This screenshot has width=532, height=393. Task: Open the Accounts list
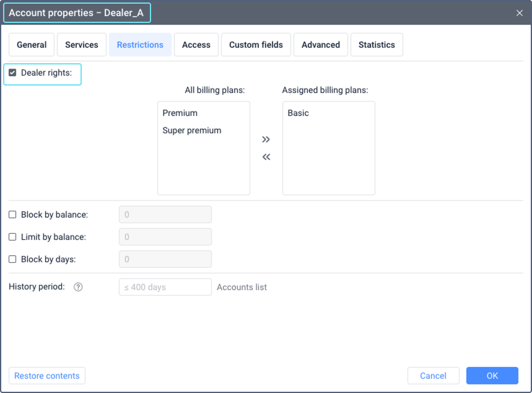[242, 286]
